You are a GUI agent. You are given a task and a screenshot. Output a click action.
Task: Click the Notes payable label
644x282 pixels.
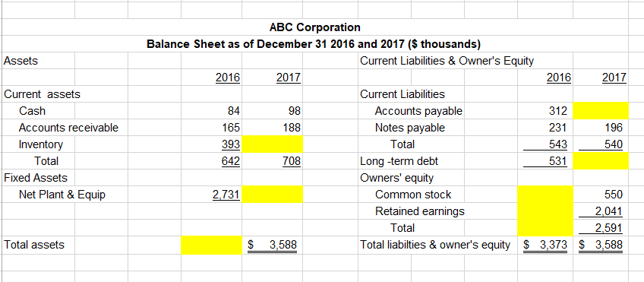point(410,128)
